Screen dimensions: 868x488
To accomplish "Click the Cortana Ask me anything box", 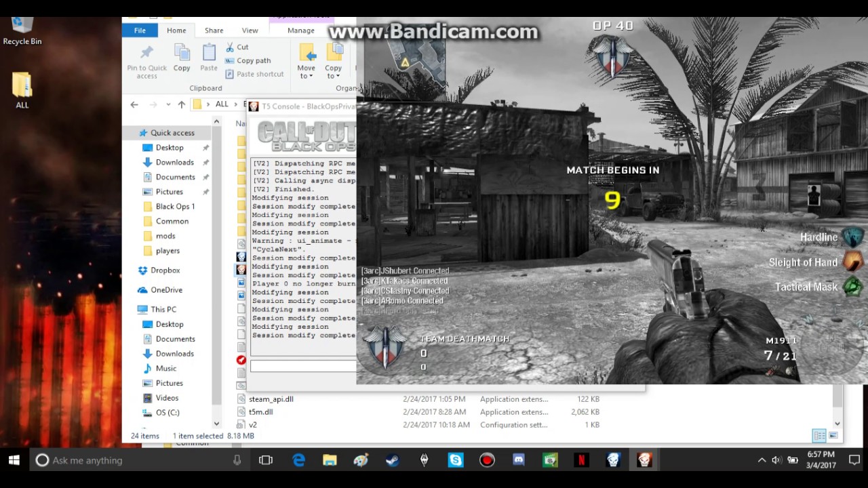I will [x=139, y=460].
